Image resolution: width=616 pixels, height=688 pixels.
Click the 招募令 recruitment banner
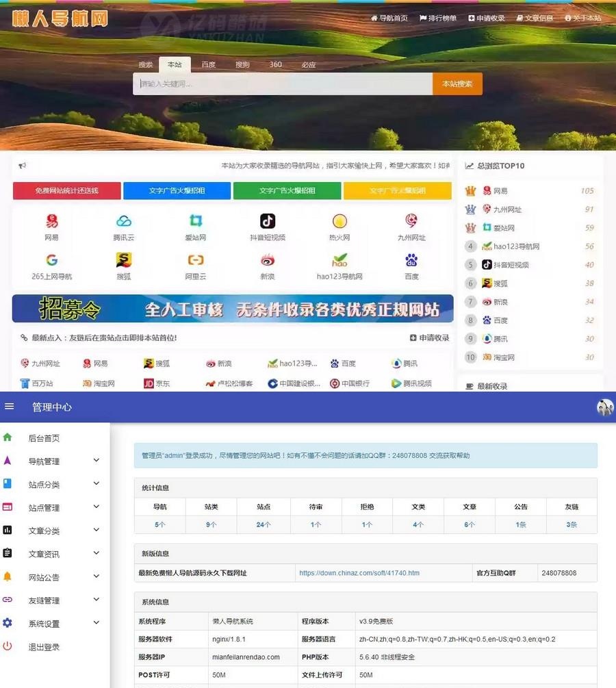tap(233, 309)
